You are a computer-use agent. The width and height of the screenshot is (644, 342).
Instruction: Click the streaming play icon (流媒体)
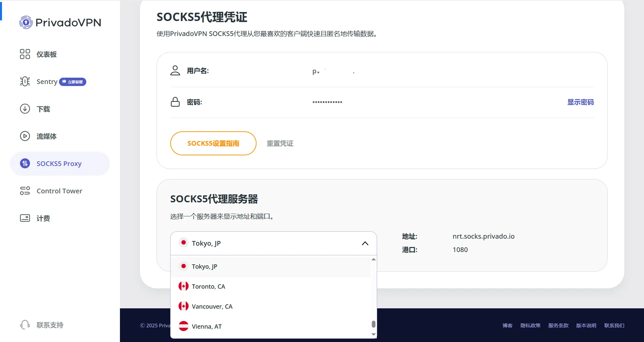tap(25, 136)
